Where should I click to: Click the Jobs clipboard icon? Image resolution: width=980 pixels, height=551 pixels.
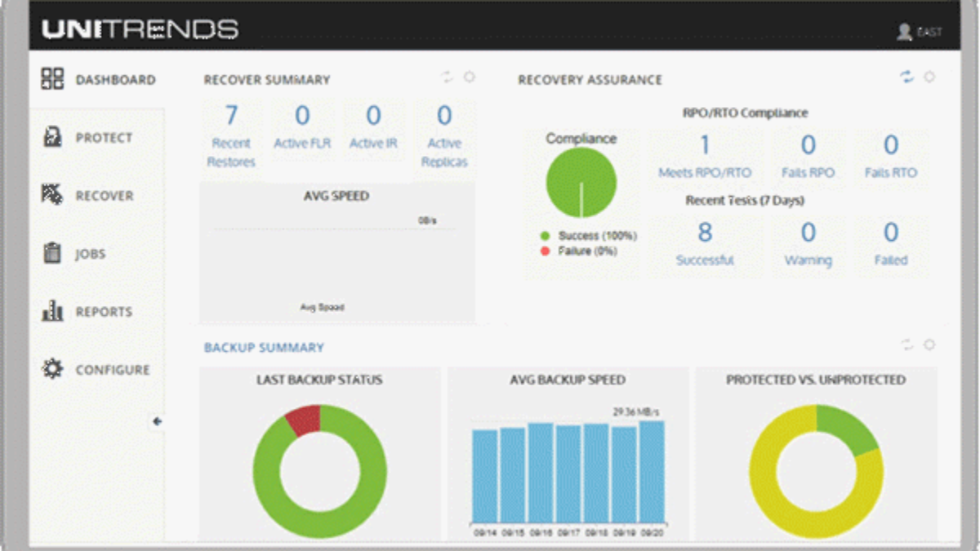point(52,253)
